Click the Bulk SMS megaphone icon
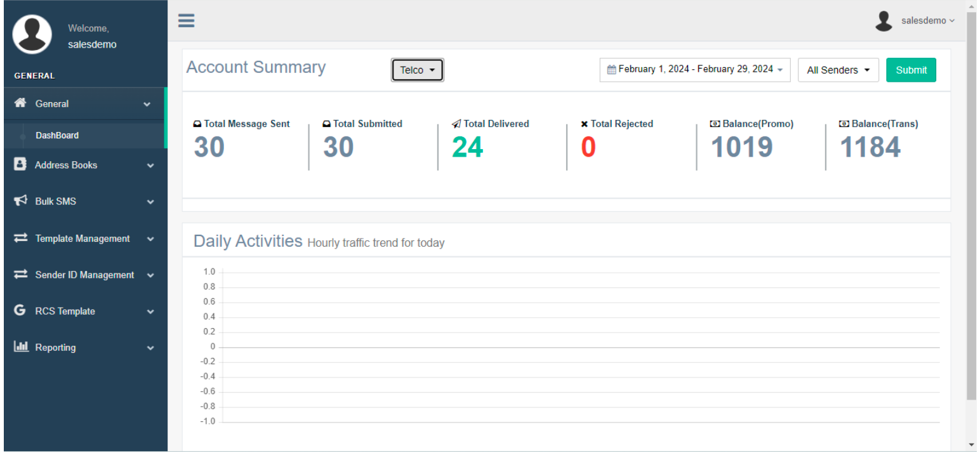Viewport: 980px width, 453px height. point(20,200)
